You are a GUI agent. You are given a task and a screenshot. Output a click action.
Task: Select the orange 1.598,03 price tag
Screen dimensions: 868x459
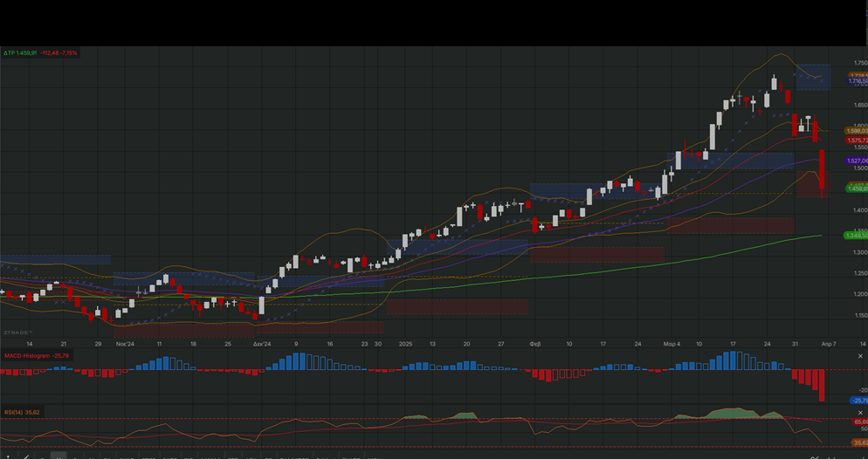(857, 131)
